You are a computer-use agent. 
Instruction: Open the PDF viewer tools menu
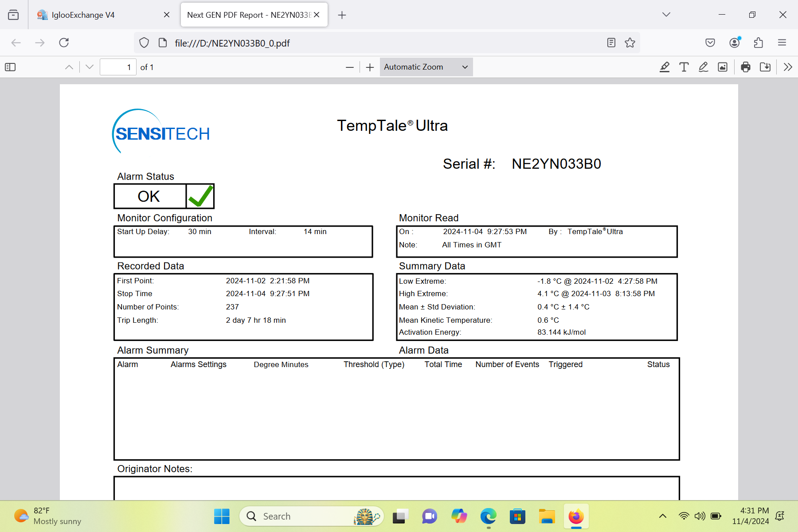788,67
